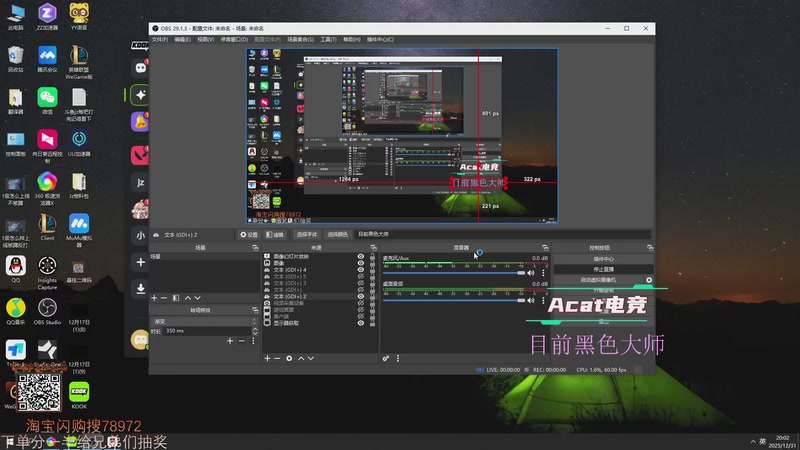The height and width of the screenshot is (450, 800).
Task: Move source up in sources list
Action: 301,359
